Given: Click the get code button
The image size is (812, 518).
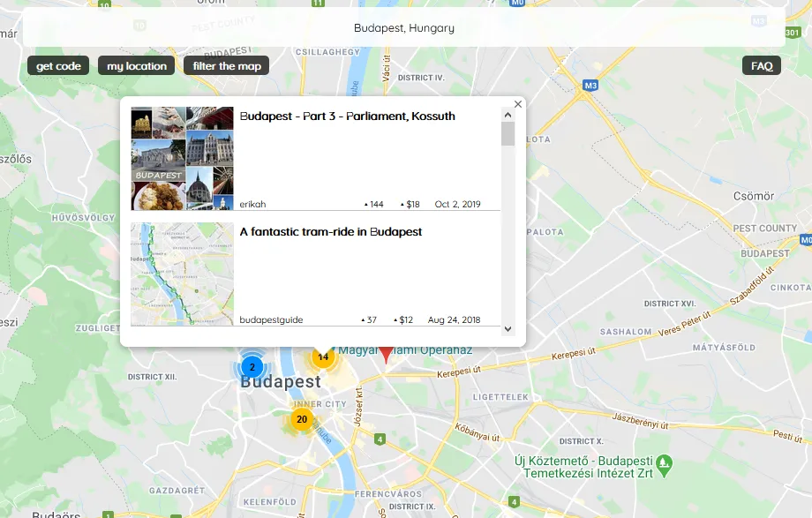Looking at the screenshot, I should pos(58,66).
